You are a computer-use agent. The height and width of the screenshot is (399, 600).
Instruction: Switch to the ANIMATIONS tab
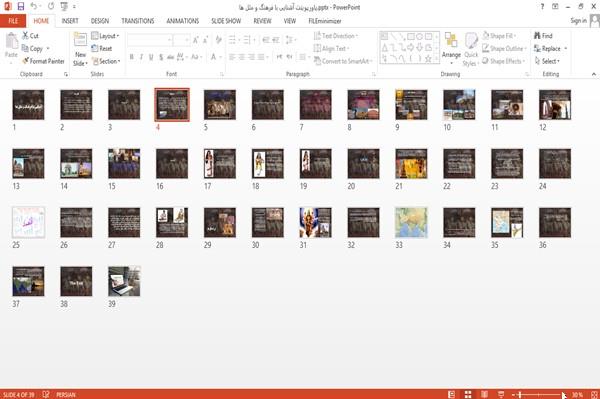(183, 21)
